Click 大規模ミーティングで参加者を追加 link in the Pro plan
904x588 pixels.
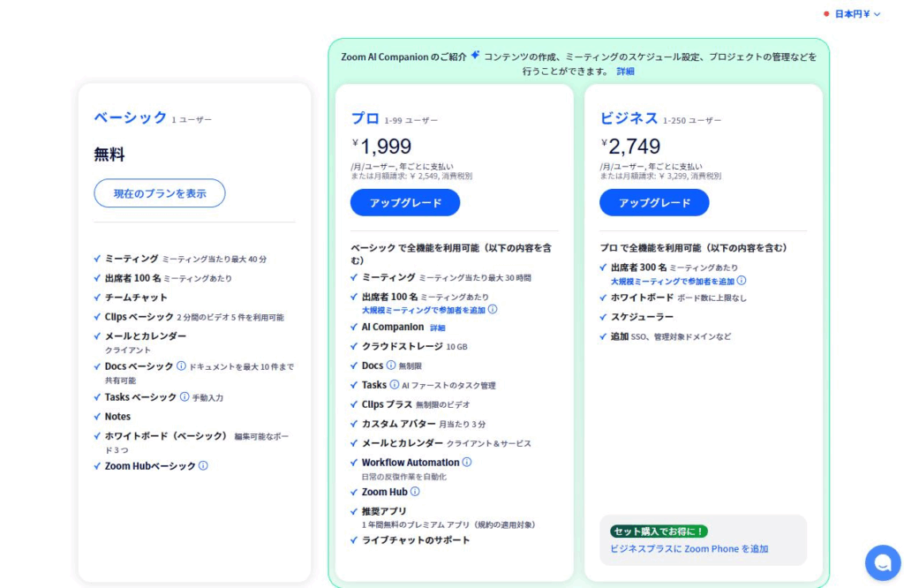423,310
